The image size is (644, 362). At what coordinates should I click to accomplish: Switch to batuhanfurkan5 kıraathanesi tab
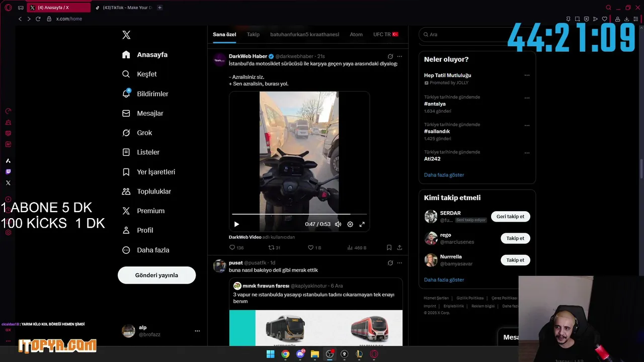pos(304,34)
